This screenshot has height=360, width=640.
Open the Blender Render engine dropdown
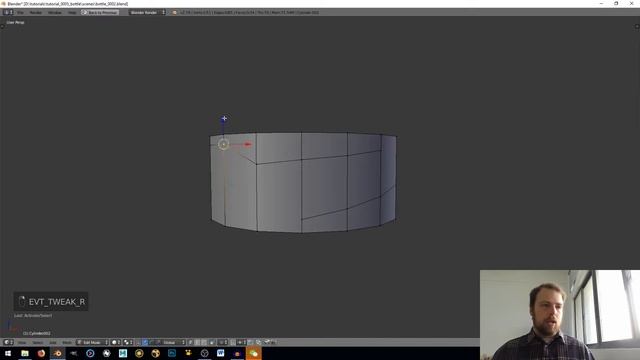(147, 12)
